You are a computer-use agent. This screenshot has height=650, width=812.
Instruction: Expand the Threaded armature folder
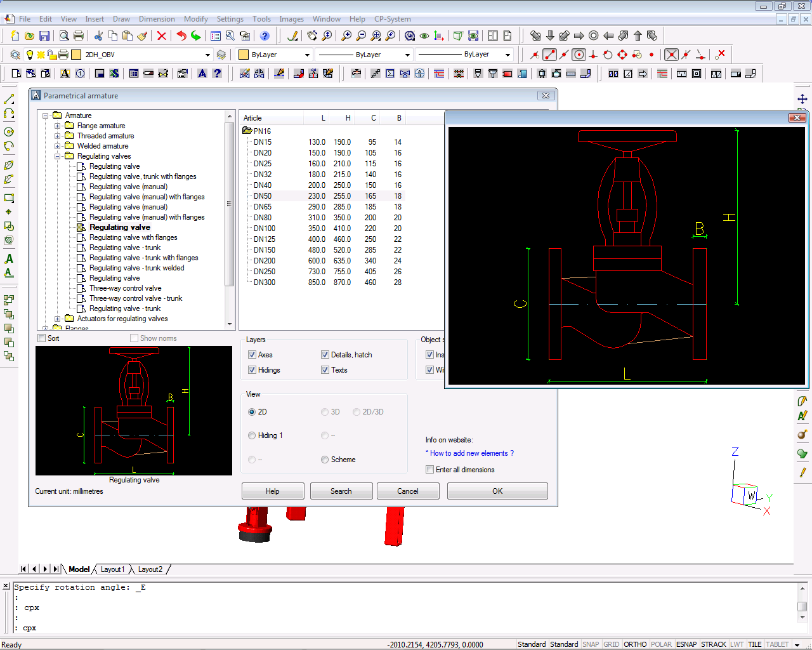[57, 136]
